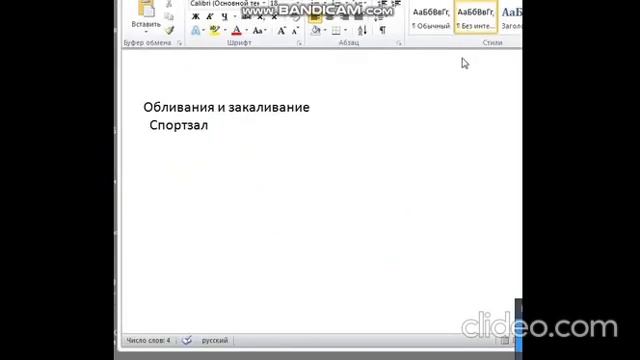Open underline style dropdown arrow

coord(235,17)
